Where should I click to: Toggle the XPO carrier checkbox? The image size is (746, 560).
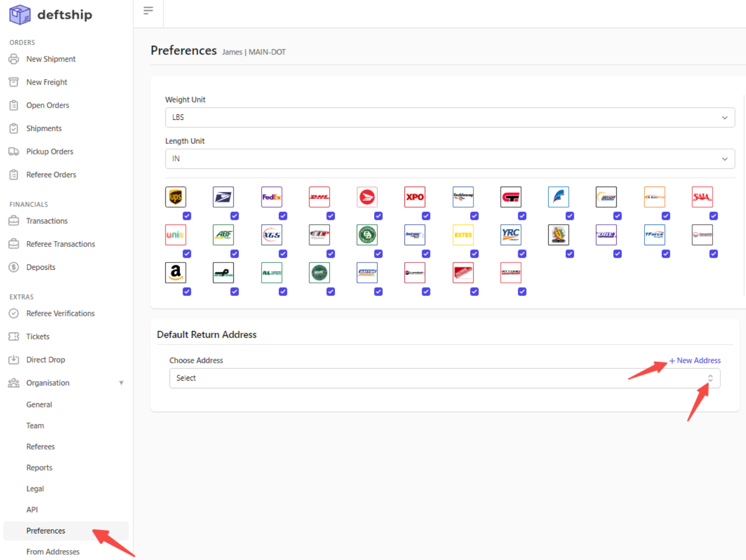(426, 216)
